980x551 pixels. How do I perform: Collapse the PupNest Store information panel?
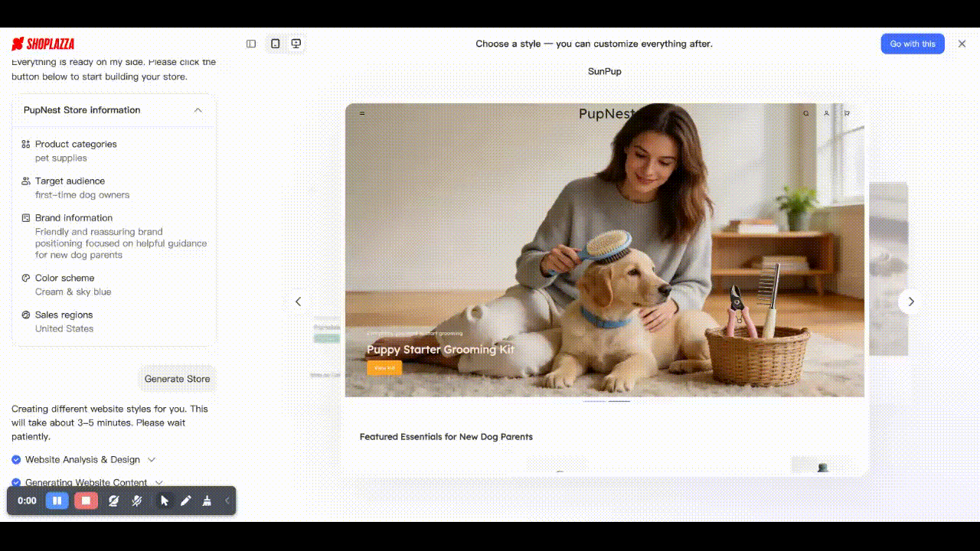click(198, 110)
